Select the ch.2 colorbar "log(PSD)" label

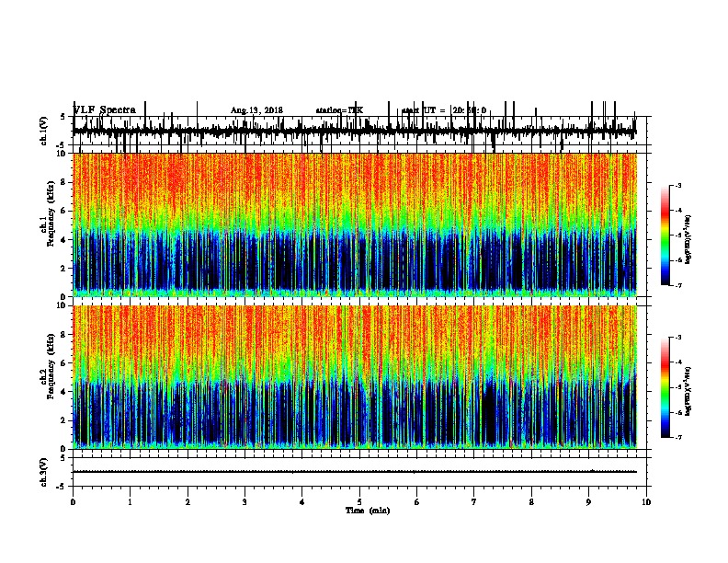click(x=688, y=391)
